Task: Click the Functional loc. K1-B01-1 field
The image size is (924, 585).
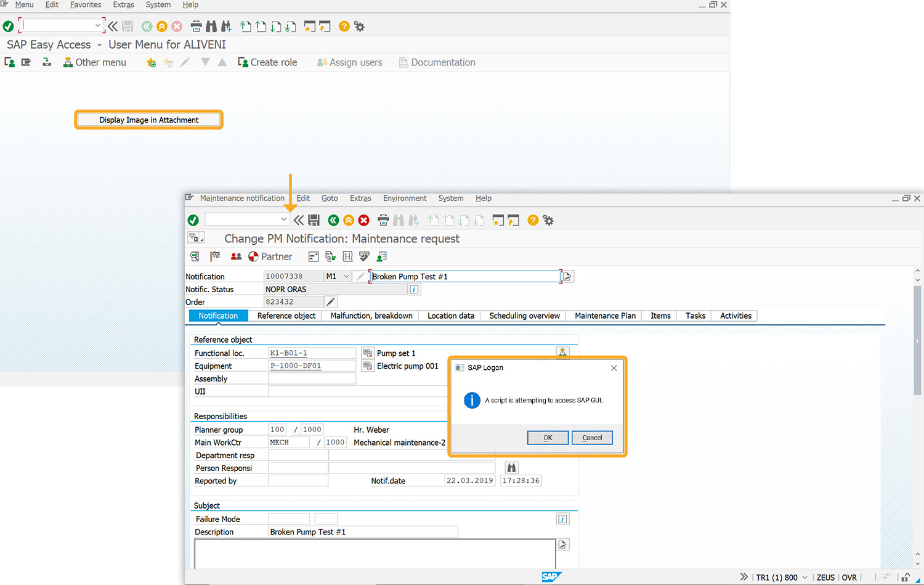Action: (312, 353)
